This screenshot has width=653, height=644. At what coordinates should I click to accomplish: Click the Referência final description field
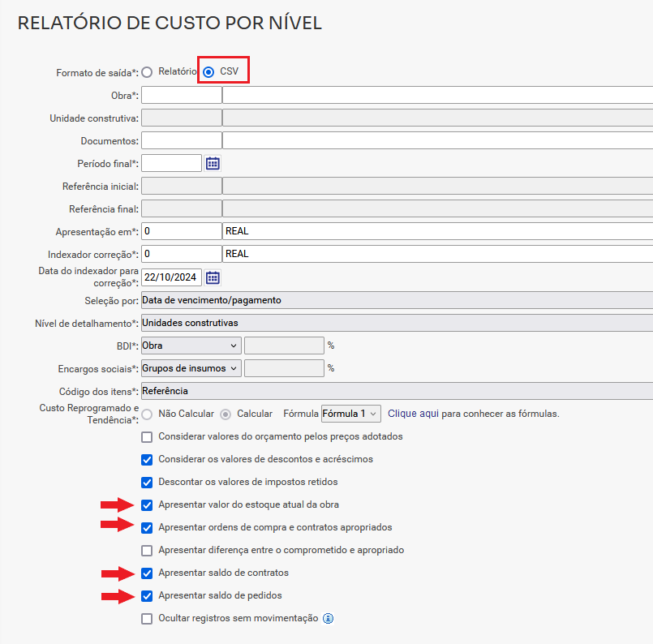pos(438,208)
